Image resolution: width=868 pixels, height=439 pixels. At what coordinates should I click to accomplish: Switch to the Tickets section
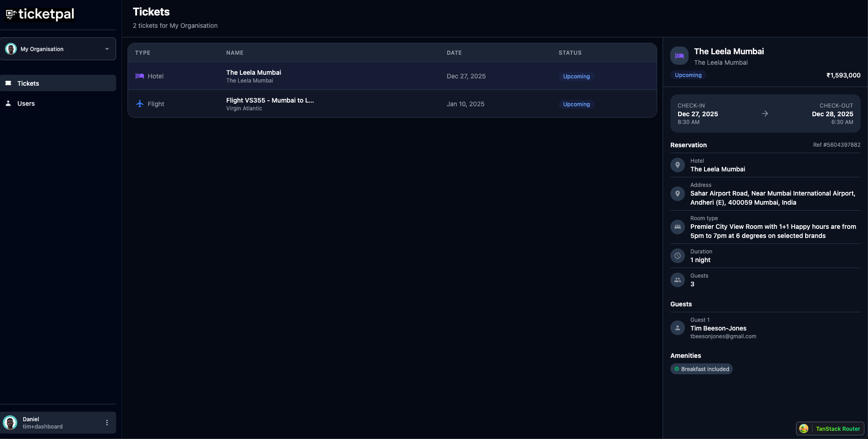(28, 83)
